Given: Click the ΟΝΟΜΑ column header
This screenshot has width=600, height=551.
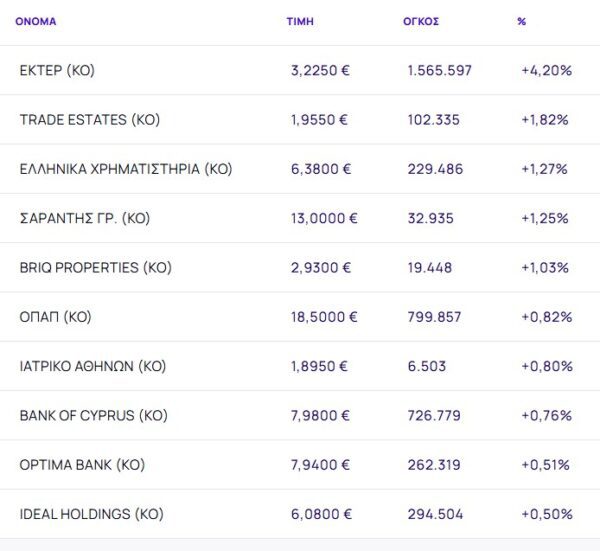Looking at the screenshot, I should (36, 21).
